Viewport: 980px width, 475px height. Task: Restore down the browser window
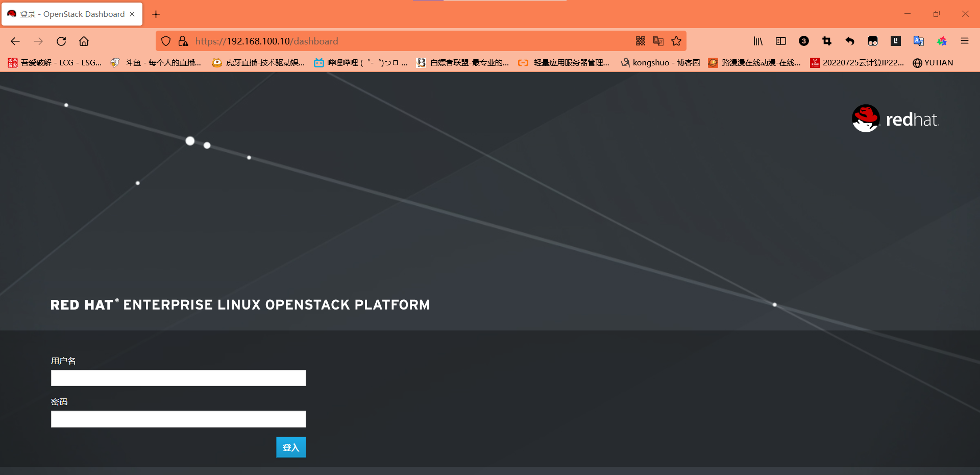tap(937, 14)
